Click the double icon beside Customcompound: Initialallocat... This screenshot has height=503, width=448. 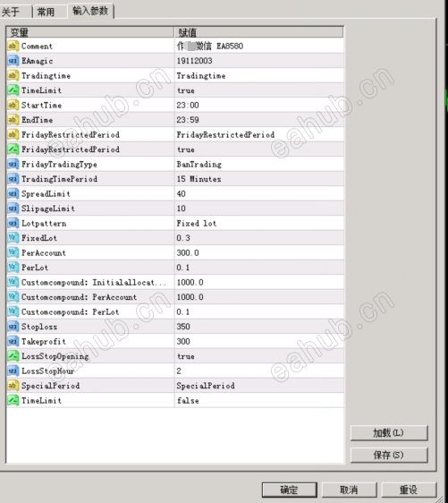point(13,282)
